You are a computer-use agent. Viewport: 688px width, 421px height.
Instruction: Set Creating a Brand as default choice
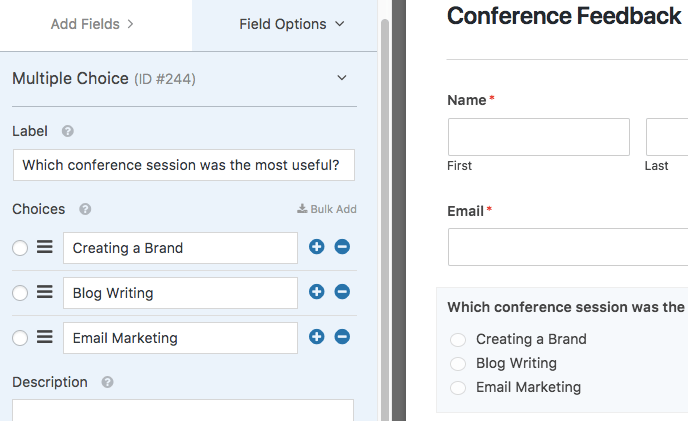[21, 248]
